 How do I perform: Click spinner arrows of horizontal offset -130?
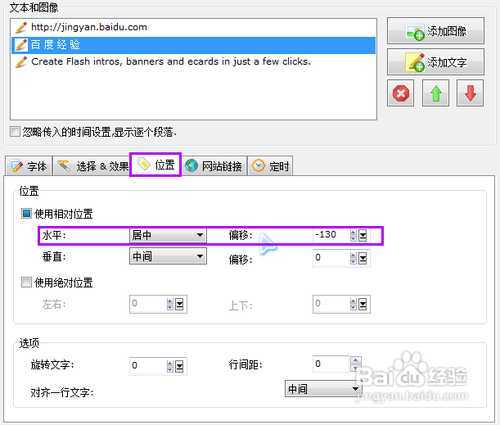(x=353, y=235)
